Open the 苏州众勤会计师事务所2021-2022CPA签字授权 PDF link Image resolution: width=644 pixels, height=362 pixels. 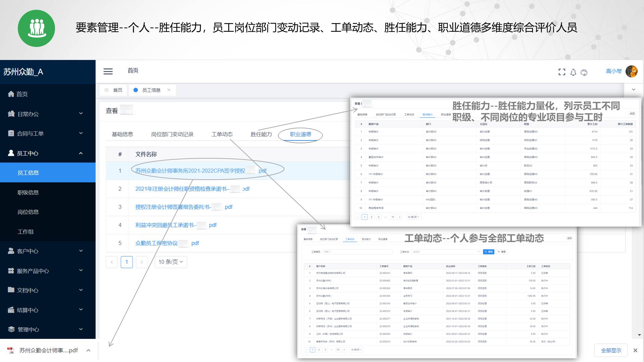click(x=201, y=171)
